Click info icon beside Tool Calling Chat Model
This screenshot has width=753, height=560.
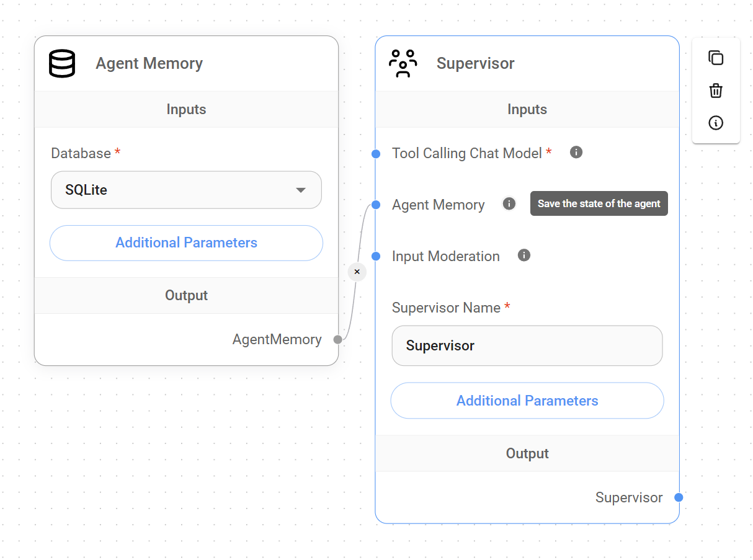(576, 152)
